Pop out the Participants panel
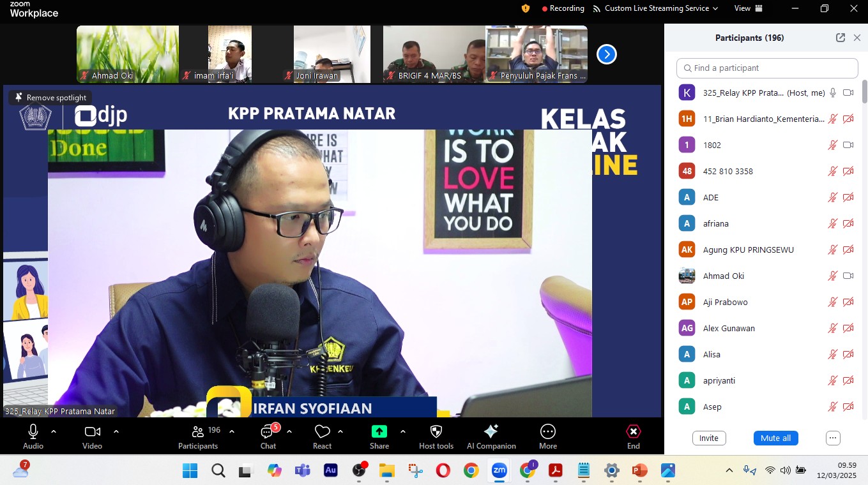 pos(841,38)
